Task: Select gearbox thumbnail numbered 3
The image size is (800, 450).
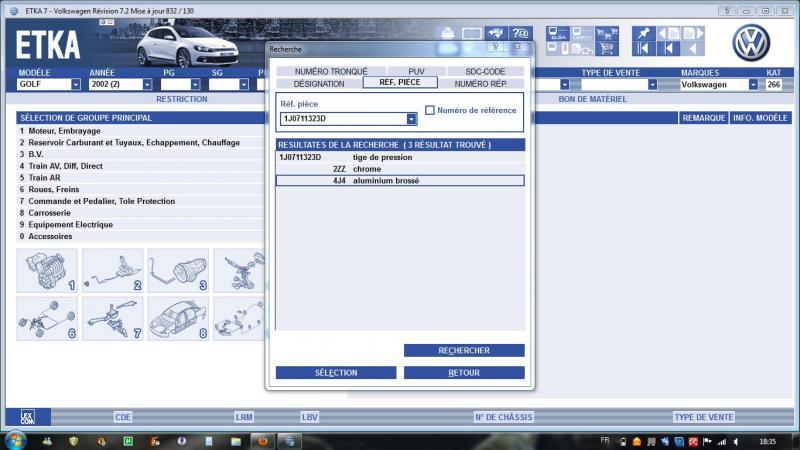Action: coord(178,270)
